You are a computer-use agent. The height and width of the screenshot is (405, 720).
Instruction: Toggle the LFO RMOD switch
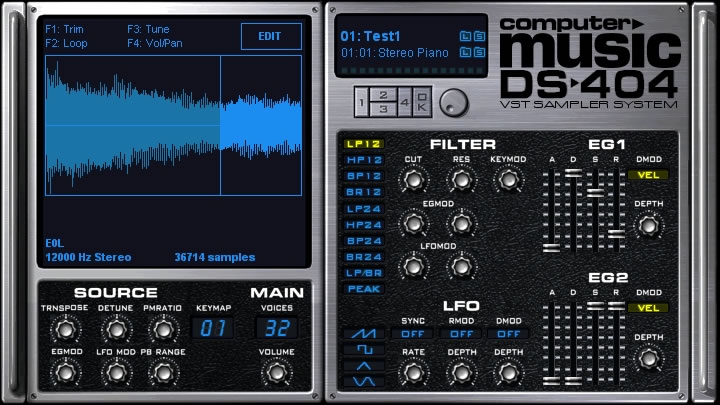pyautogui.click(x=461, y=333)
